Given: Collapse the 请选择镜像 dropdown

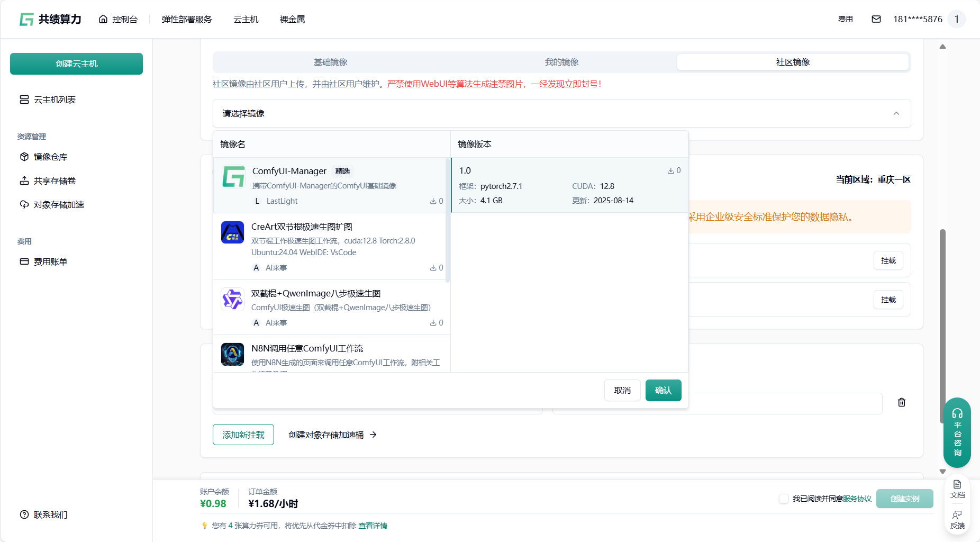Looking at the screenshot, I should 561,113.
